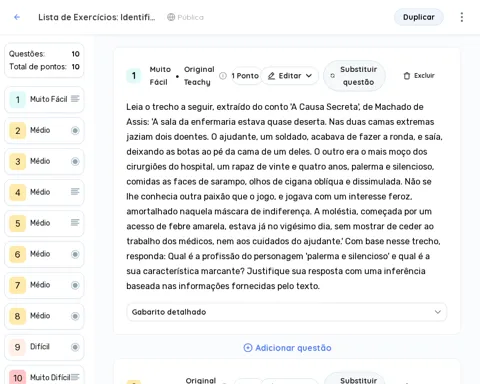Click the info icon beside 1 Ponto

pyautogui.click(x=223, y=76)
